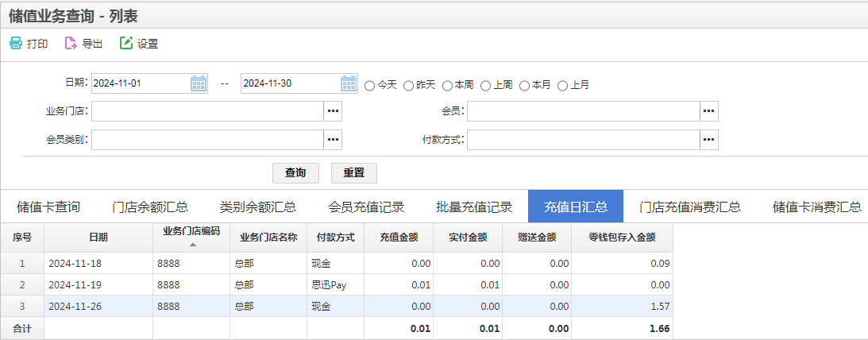
Task: Open the end date calendar picker
Action: tap(349, 83)
